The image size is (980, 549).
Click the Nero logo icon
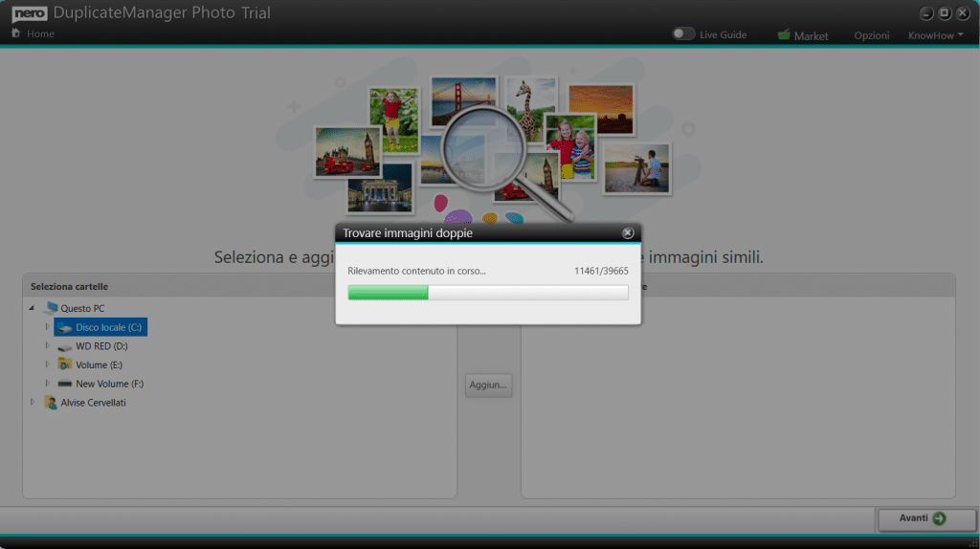30,13
